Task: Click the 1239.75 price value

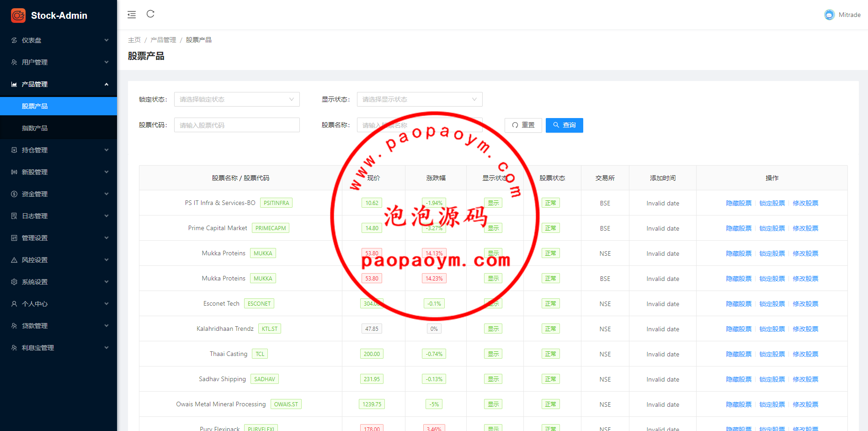Action: click(x=372, y=404)
